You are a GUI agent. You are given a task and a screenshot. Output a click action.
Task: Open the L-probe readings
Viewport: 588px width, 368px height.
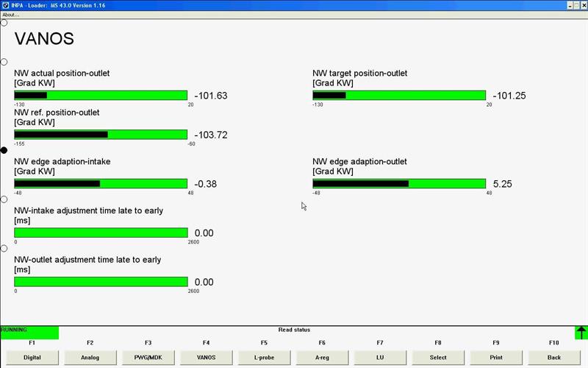(x=264, y=357)
